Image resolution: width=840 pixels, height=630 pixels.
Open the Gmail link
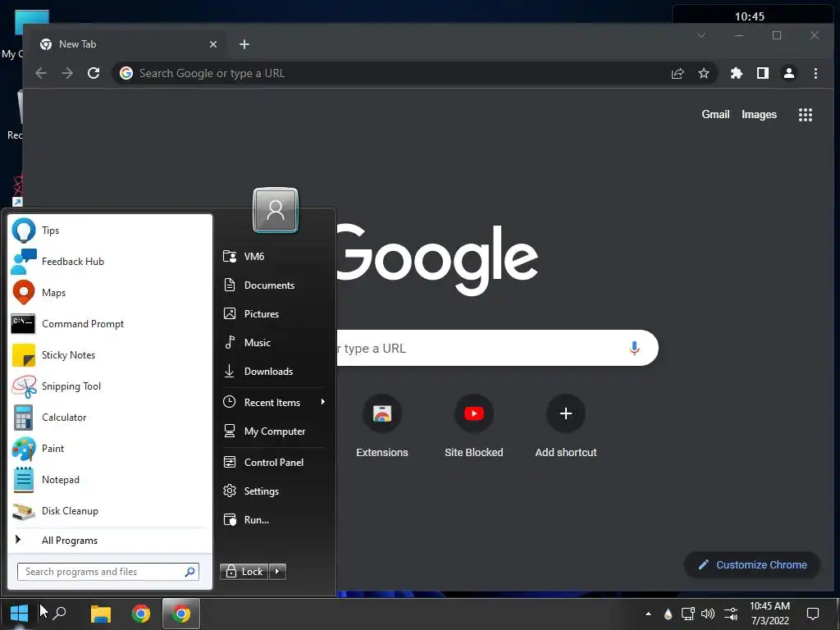tap(715, 114)
